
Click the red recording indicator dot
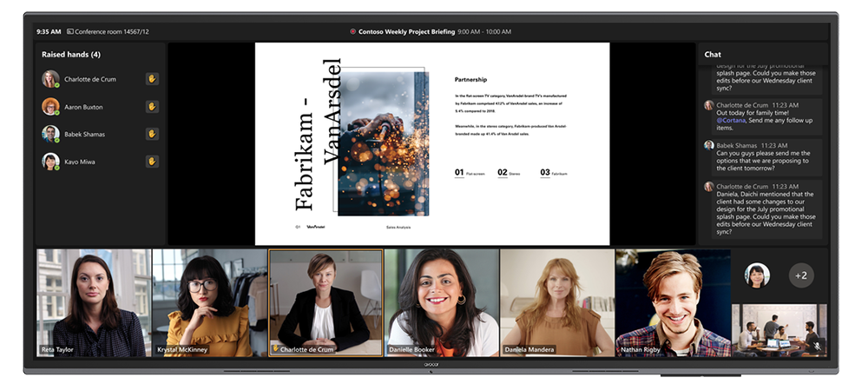(x=352, y=32)
